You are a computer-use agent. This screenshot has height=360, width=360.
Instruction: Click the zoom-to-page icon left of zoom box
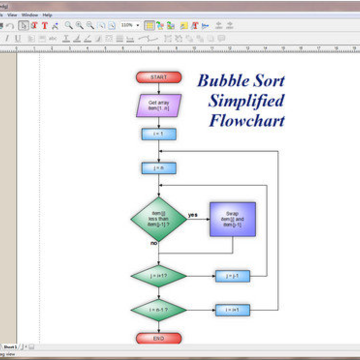pyautogui.click(x=112, y=25)
